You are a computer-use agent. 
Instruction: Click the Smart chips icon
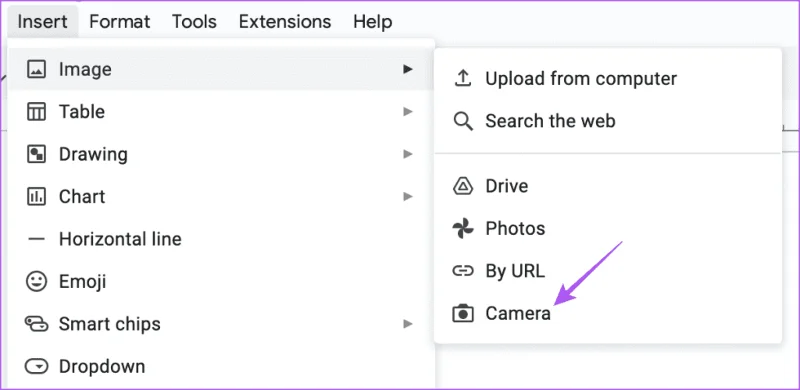tap(36, 324)
